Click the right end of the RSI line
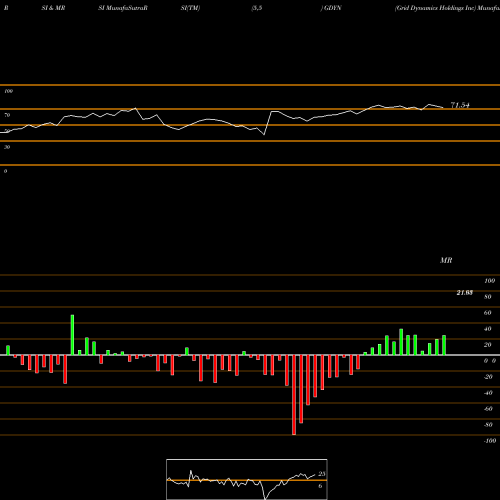The height and width of the screenshot is (500, 500). [x=443, y=108]
